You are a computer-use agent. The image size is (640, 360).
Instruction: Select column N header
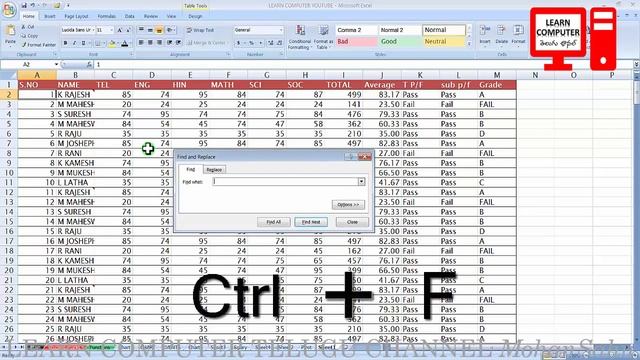point(535,75)
